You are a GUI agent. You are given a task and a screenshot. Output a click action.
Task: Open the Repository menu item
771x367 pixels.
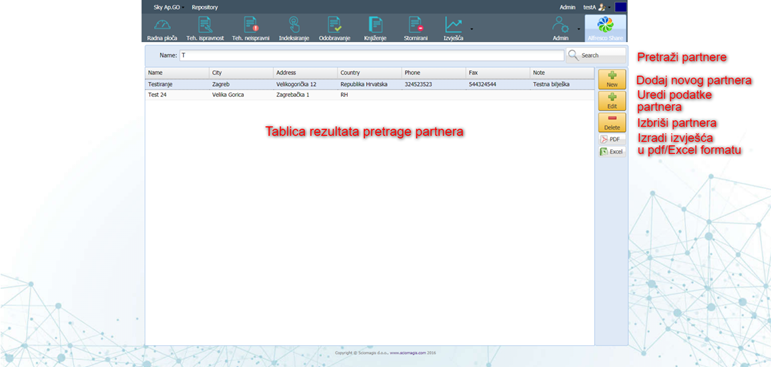click(x=205, y=7)
